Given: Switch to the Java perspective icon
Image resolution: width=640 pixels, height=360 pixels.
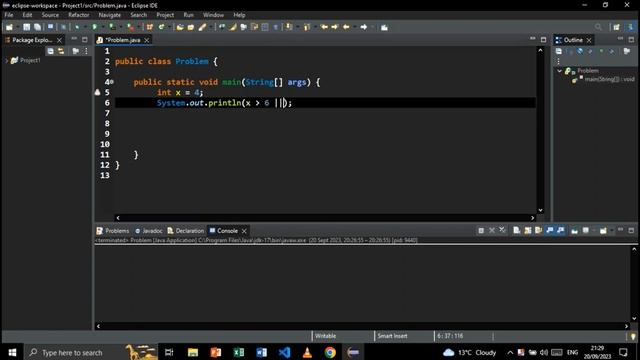Looking at the screenshot, I should click(x=630, y=27).
